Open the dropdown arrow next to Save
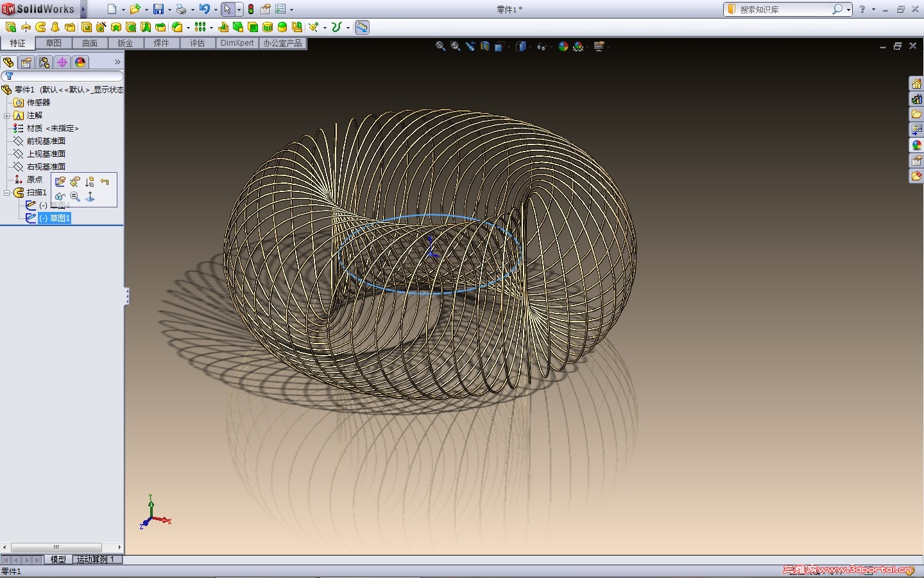Viewport: 924px width, 578px height. [169, 10]
